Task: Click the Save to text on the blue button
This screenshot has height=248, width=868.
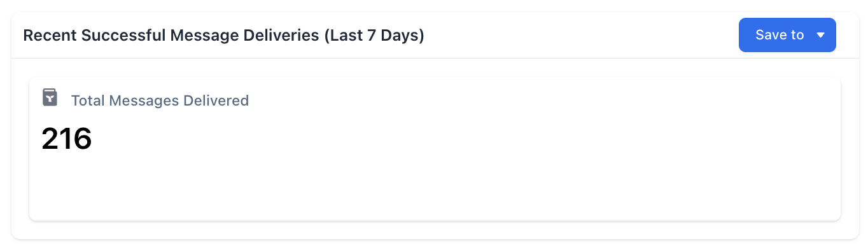Action: click(x=780, y=36)
